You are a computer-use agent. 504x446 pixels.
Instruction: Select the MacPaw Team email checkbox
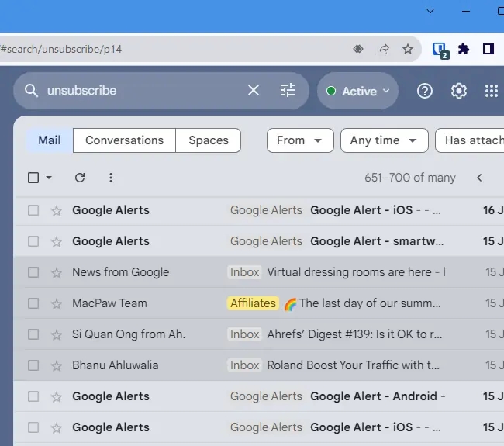pos(33,303)
